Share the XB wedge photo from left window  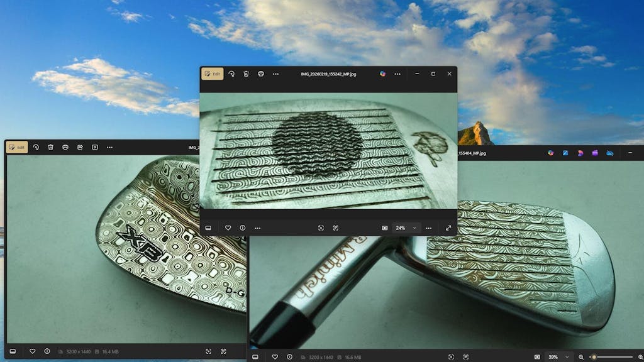(x=80, y=147)
